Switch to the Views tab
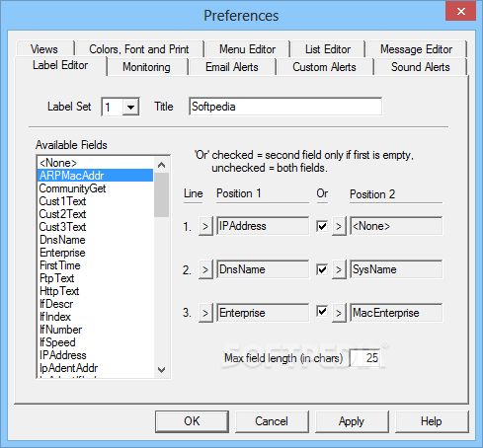The height and width of the screenshot is (448, 483). coord(44,49)
